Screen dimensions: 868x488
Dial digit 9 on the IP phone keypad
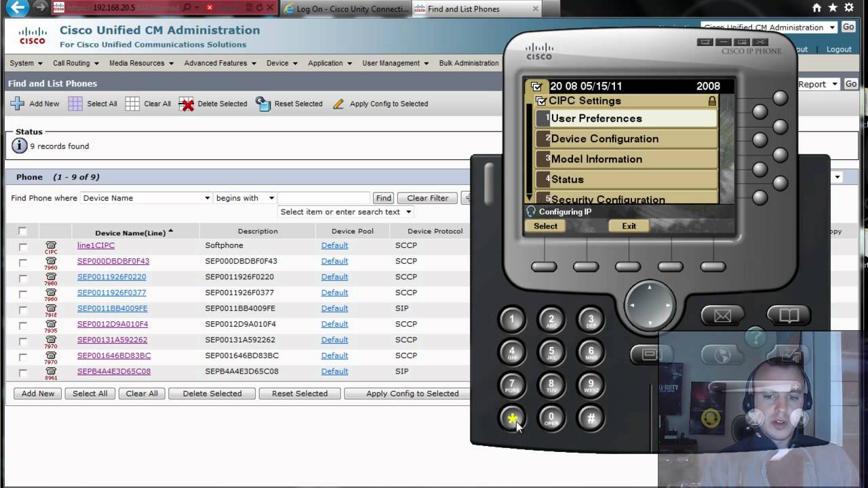[x=591, y=385]
